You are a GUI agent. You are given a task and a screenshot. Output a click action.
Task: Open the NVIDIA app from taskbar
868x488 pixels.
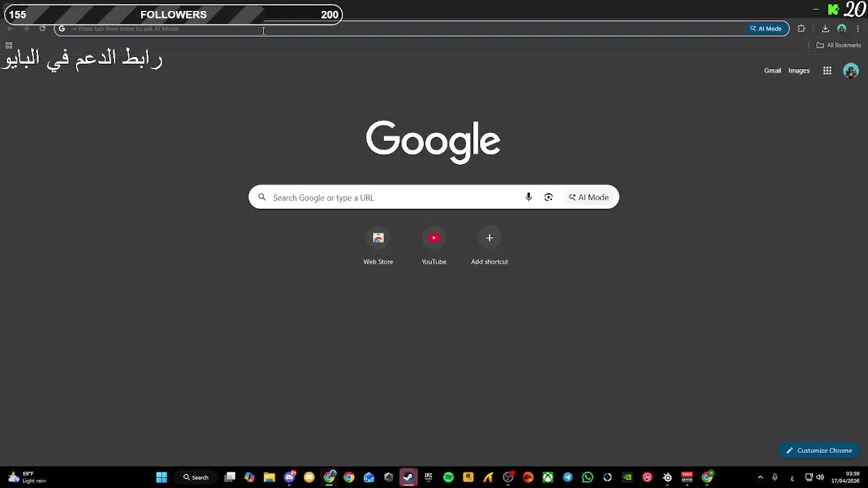(x=627, y=477)
